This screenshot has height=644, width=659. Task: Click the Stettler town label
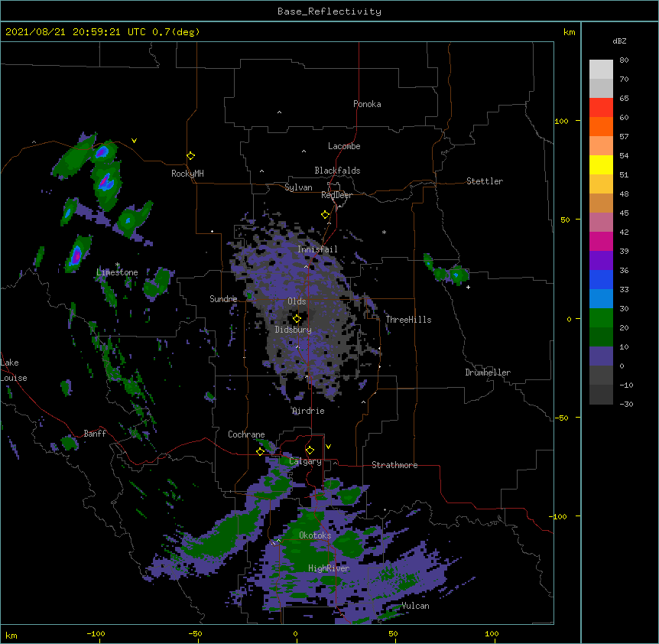pyautogui.click(x=485, y=181)
